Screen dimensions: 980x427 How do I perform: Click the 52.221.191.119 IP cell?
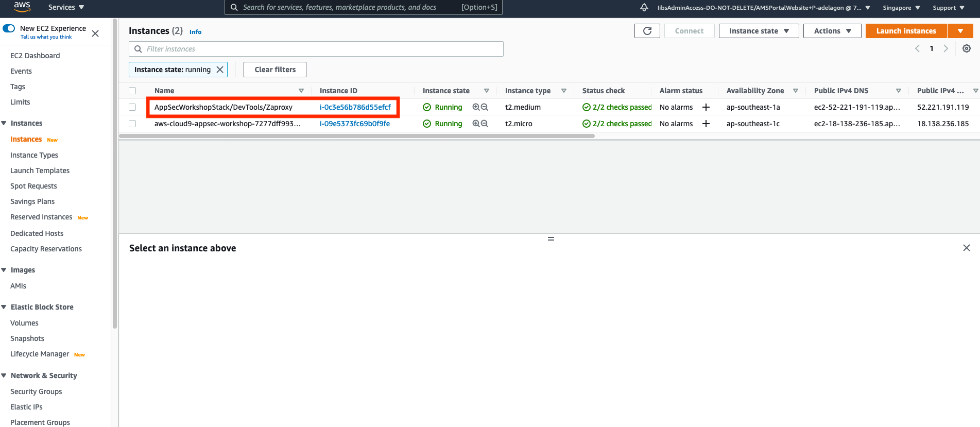coord(943,107)
